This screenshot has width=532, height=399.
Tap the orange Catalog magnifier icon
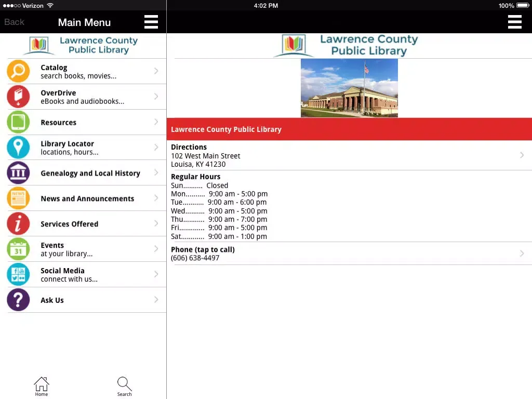click(18, 71)
